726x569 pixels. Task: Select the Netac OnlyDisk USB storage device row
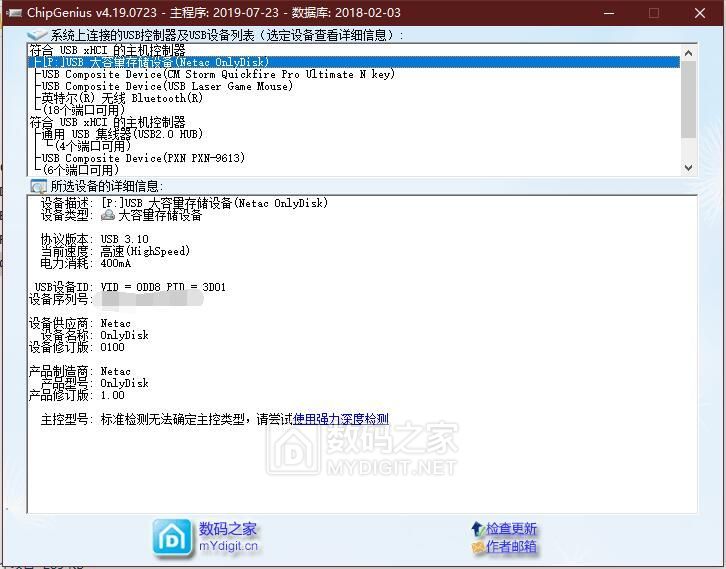pyautogui.click(x=354, y=62)
